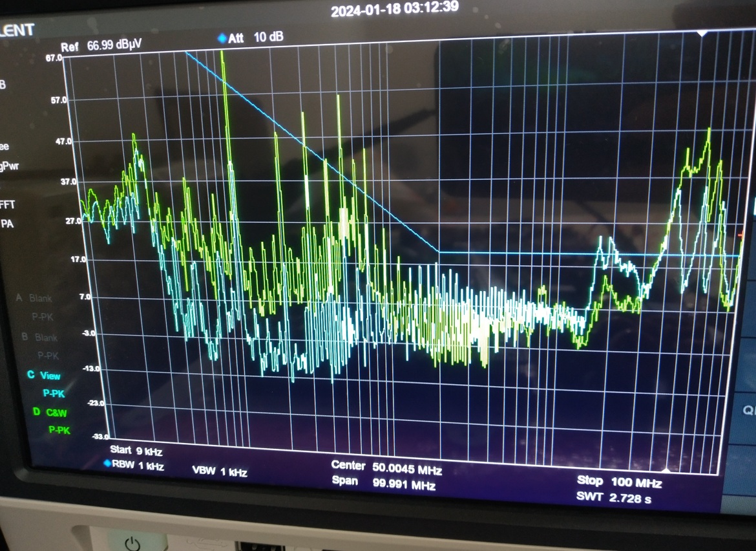Select trace D C&W label

click(50, 412)
